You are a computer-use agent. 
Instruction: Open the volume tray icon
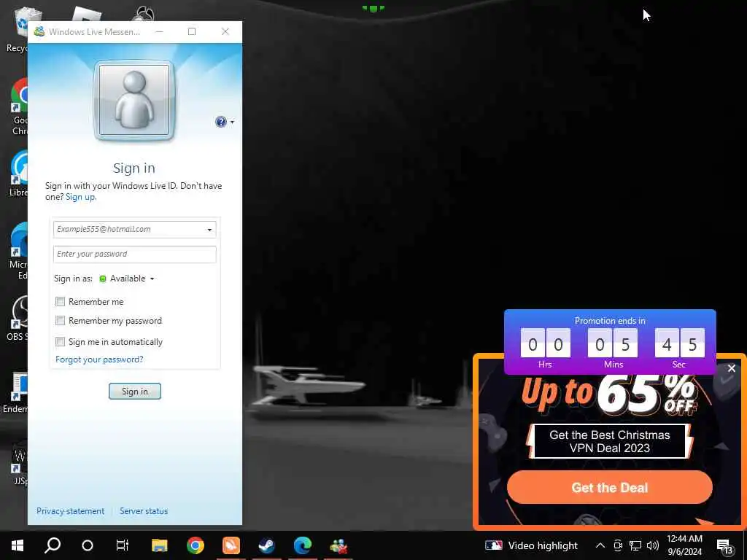653,545
